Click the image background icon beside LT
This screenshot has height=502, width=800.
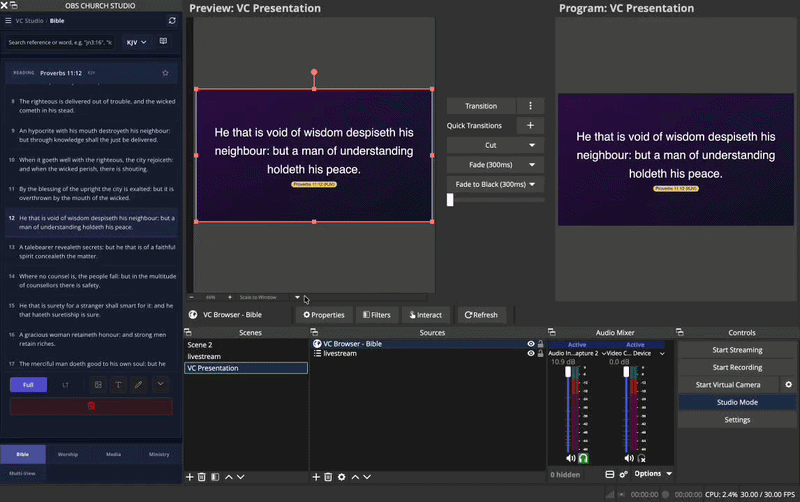click(x=98, y=385)
